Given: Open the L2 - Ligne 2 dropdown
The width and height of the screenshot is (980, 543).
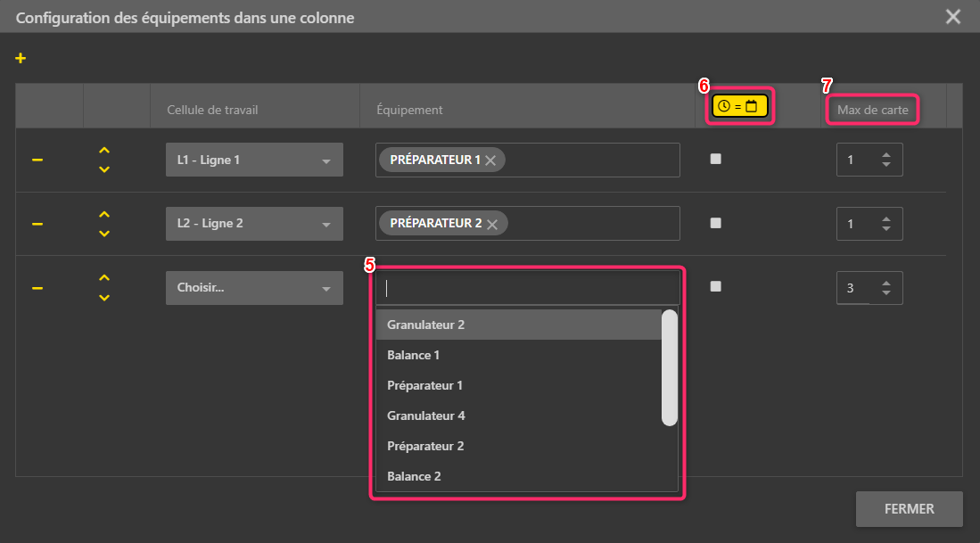Looking at the screenshot, I should tap(254, 224).
